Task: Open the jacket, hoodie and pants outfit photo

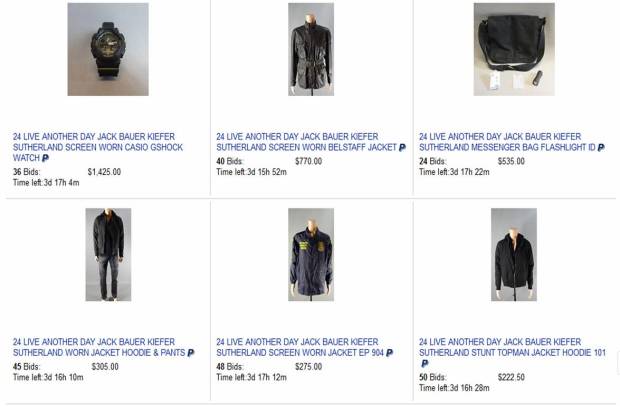Action: pos(108,255)
